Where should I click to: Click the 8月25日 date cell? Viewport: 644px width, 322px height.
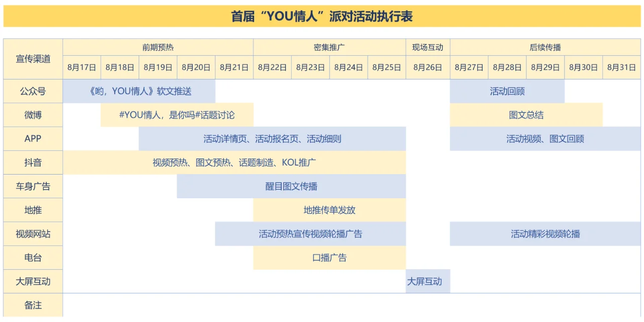tap(387, 67)
